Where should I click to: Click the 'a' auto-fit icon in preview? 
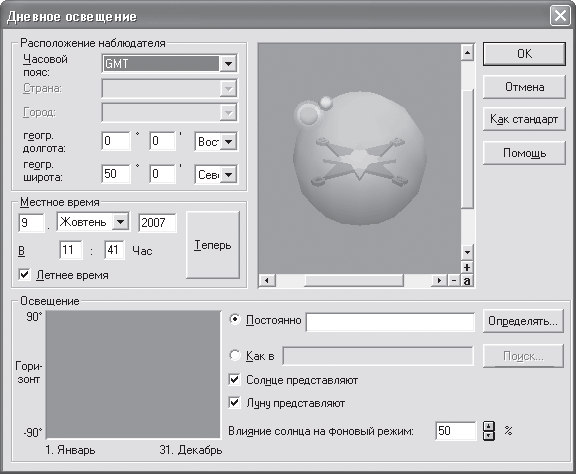[467, 281]
